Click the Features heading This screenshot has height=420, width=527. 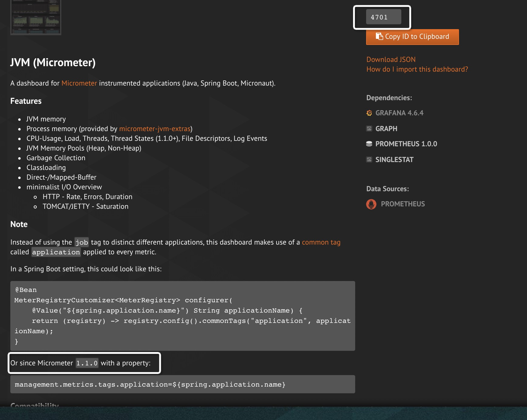tap(26, 101)
